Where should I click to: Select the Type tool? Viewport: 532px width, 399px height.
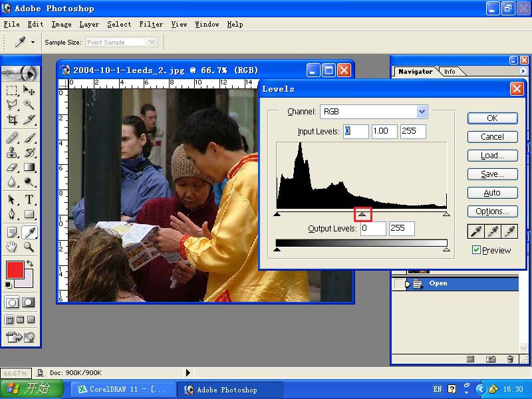(29, 200)
